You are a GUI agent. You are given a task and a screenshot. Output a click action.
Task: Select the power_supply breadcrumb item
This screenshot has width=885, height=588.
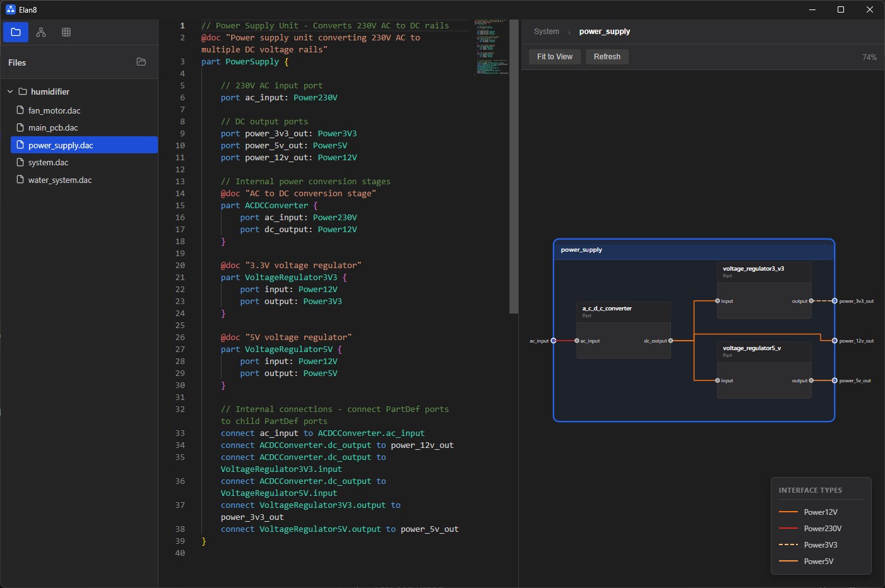604,31
